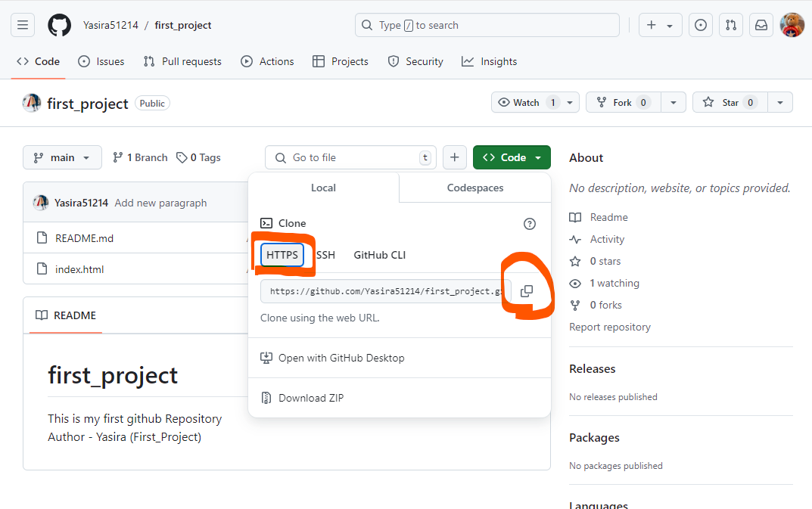Open the notifications inbox
The height and width of the screenshot is (509, 812).
tap(761, 25)
